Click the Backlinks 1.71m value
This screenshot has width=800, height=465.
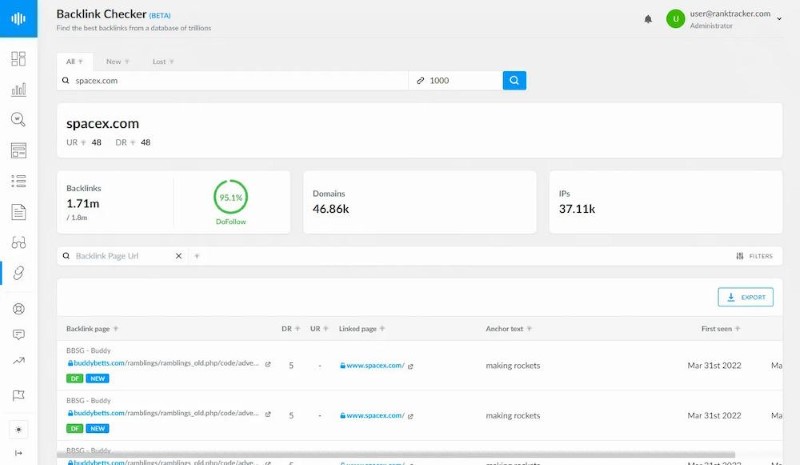[83, 204]
